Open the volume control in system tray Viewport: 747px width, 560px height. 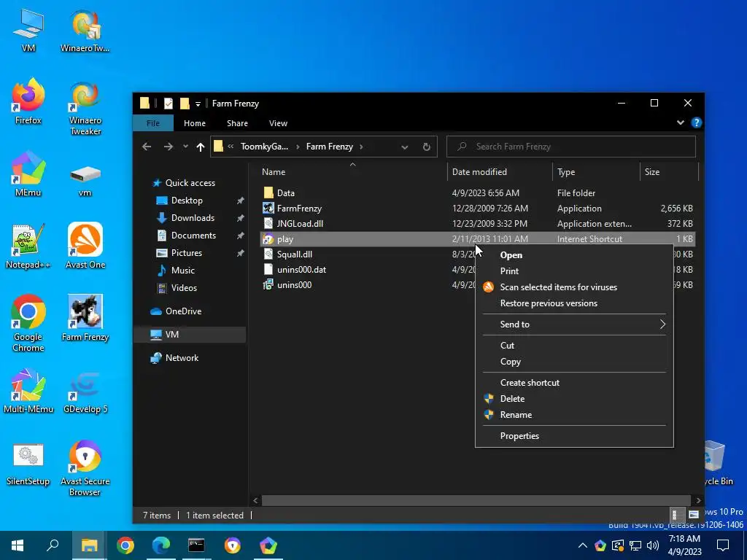tap(653, 545)
